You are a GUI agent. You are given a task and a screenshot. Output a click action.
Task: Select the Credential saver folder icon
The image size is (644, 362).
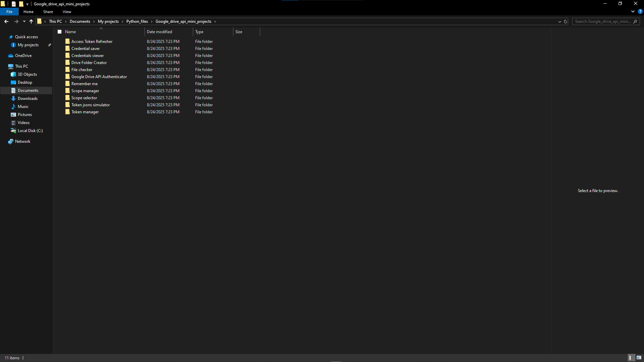click(67, 49)
